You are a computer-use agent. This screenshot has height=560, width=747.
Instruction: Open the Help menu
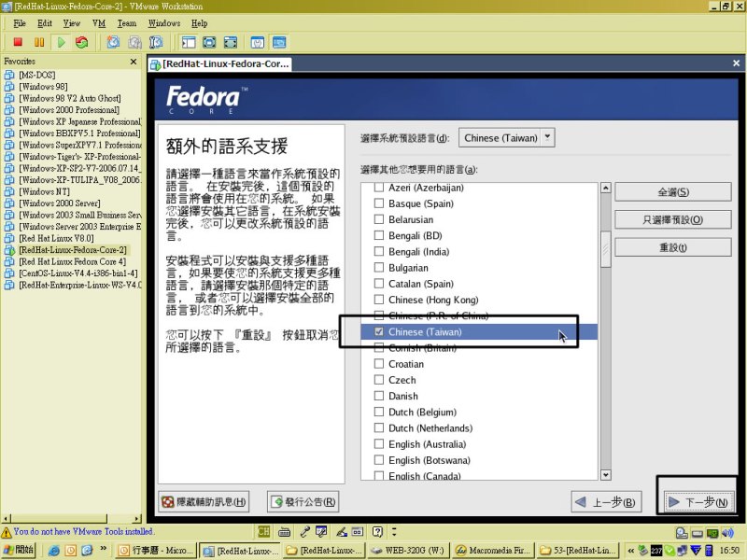coord(200,23)
